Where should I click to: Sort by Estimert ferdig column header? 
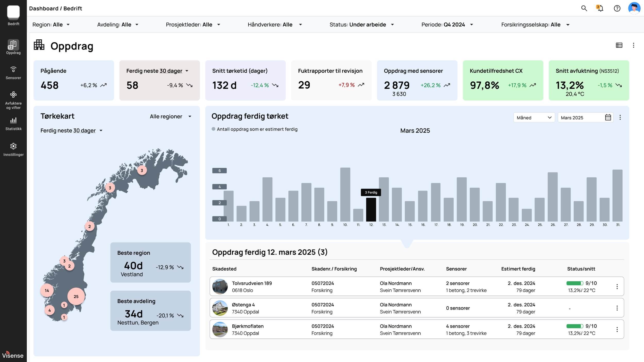[x=518, y=269]
